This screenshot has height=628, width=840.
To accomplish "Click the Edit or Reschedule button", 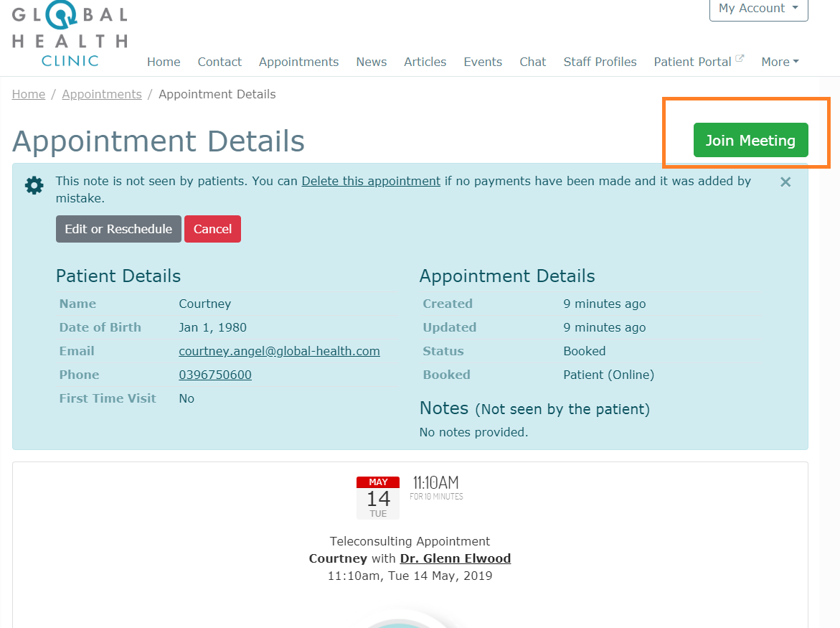I will (x=118, y=229).
